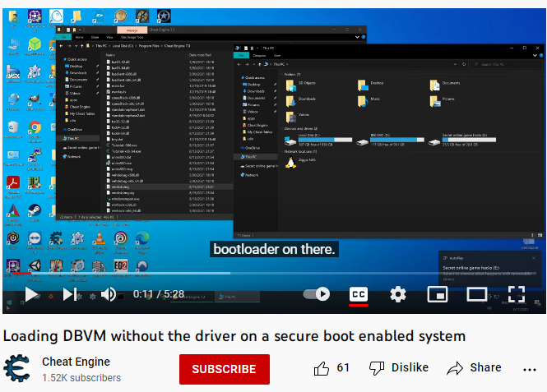The width and height of the screenshot is (547, 392).
Task: Toggle the autoplay switch
Action: click(317, 293)
